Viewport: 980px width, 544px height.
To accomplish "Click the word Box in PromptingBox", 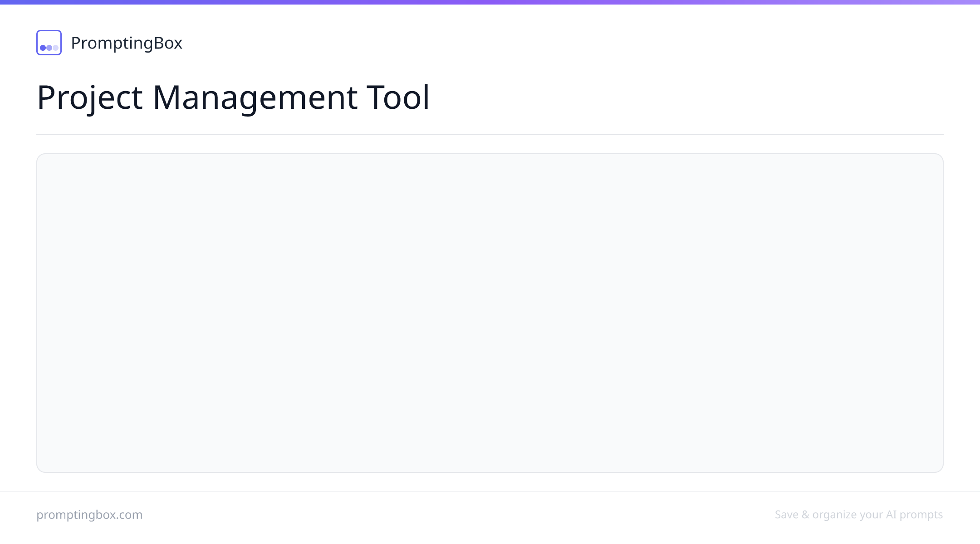I will pyautogui.click(x=168, y=43).
